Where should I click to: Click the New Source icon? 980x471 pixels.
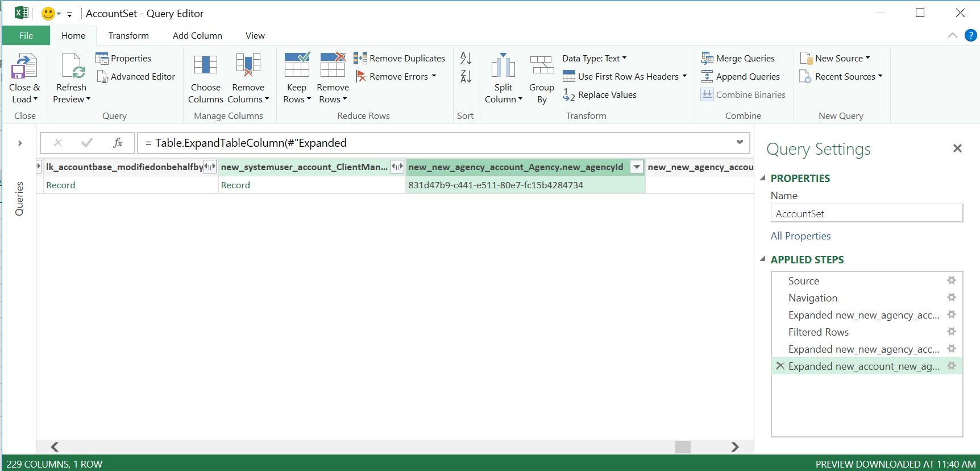[x=806, y=58]
